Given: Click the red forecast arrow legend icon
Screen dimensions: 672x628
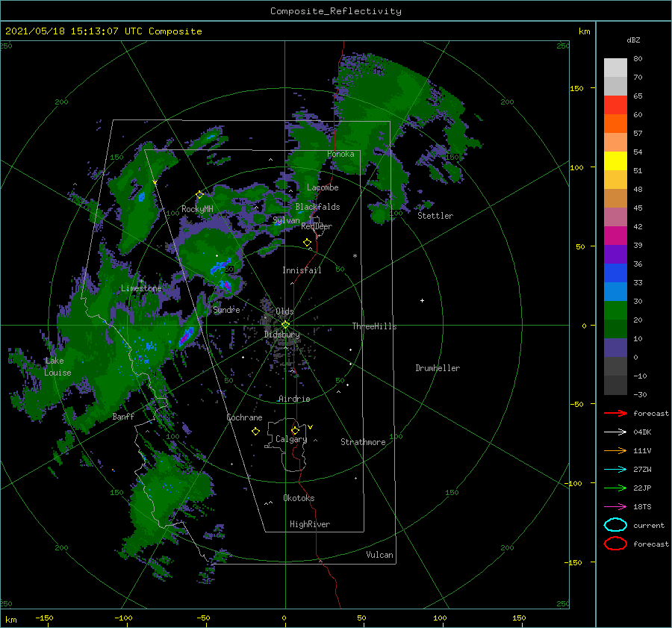Looking at the screenshot, I should pos(615,413).
